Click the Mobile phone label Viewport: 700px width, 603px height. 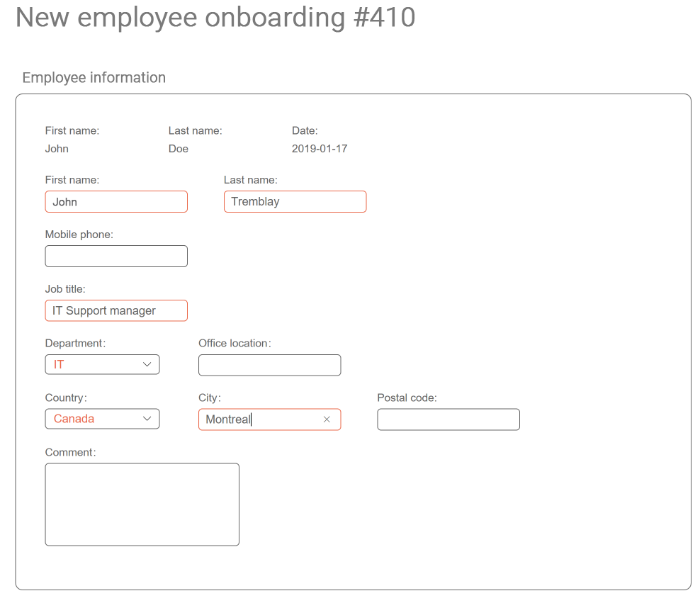pyautogui.click(x=79, y=235)
